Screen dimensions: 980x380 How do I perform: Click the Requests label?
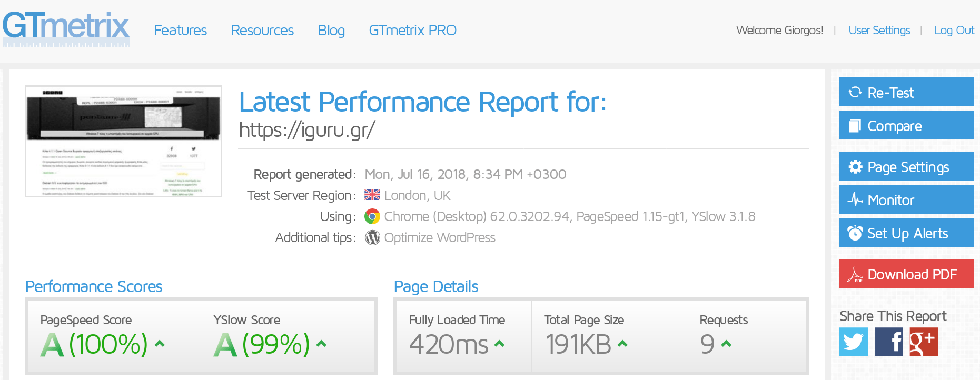tap(724, 320)
